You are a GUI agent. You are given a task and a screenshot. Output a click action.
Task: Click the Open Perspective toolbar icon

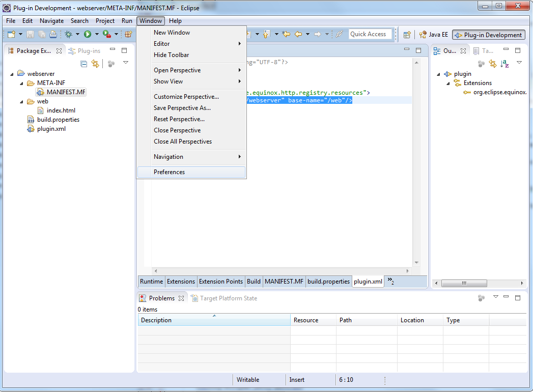click(407, 35)
